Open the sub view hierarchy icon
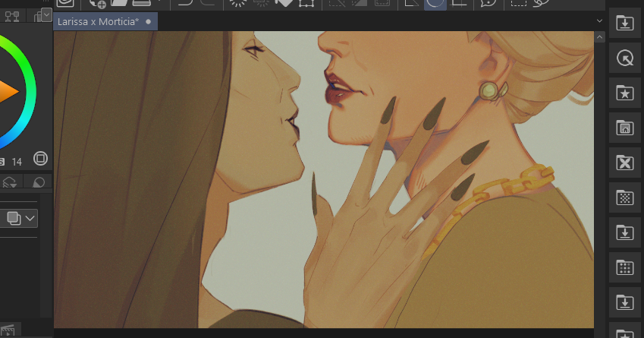The image size is (644, 338). tap(12, 17)
